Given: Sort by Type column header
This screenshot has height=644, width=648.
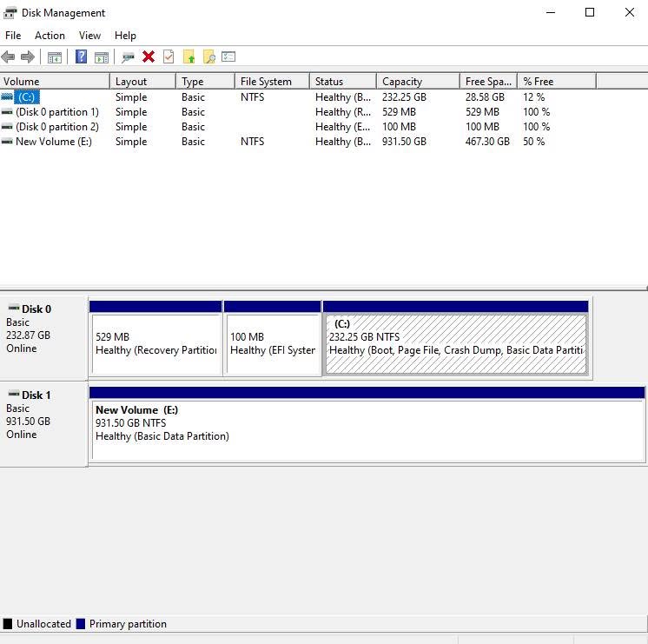Looking at the screenshot, I should pos(205,82).
